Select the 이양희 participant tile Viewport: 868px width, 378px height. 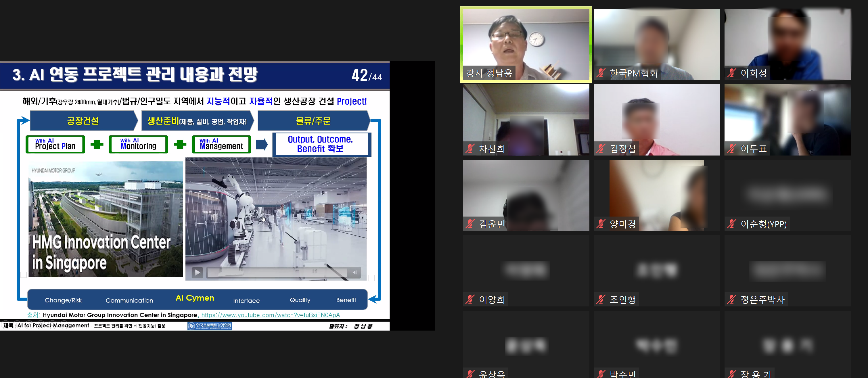(526, 271)
